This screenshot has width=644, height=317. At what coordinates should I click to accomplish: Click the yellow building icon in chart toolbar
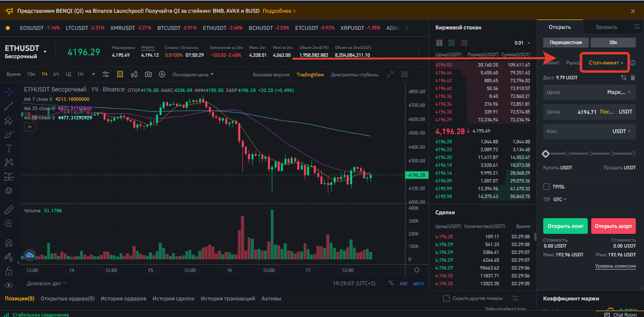[x=120, y=74]
